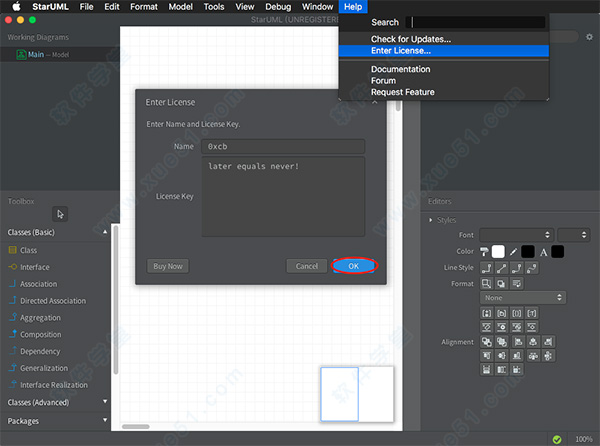Select the Class element in Toolbox
This screenshot has width=600, height=446.
coord(28,250)
